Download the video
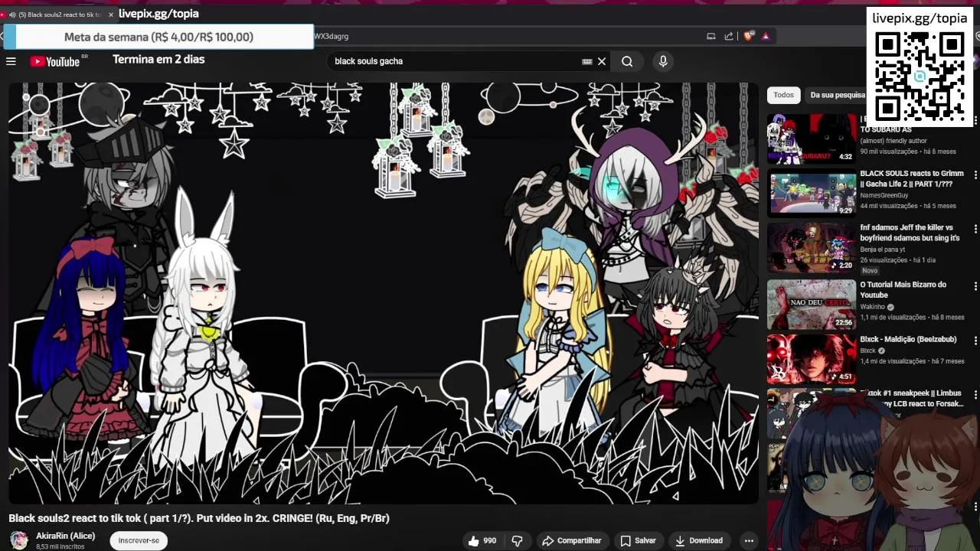Image resolution: width=980 pixels, height=551 pixels. click(x=698, y=540)
